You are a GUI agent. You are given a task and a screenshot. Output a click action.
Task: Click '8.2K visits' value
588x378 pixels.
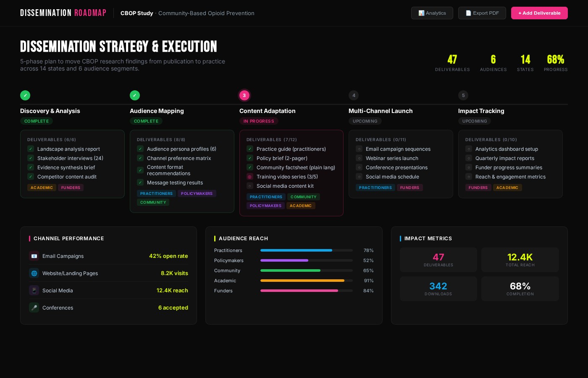pyautogui.click(x=174, y=273)
